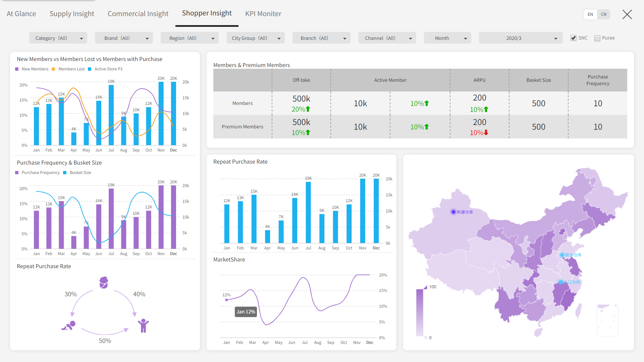Uncheck the SNC checkbox
The width and height of the screenshot is (644, 362).
coord(574,38)
